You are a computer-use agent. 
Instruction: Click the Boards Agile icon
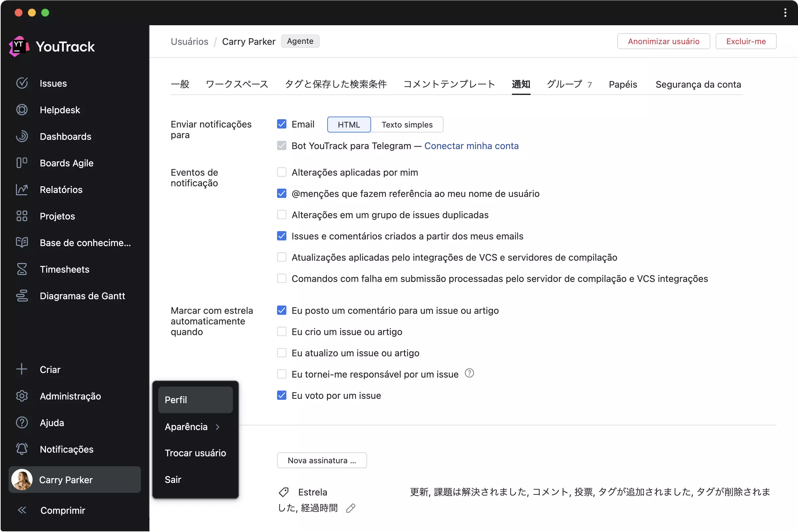point(22,163)
